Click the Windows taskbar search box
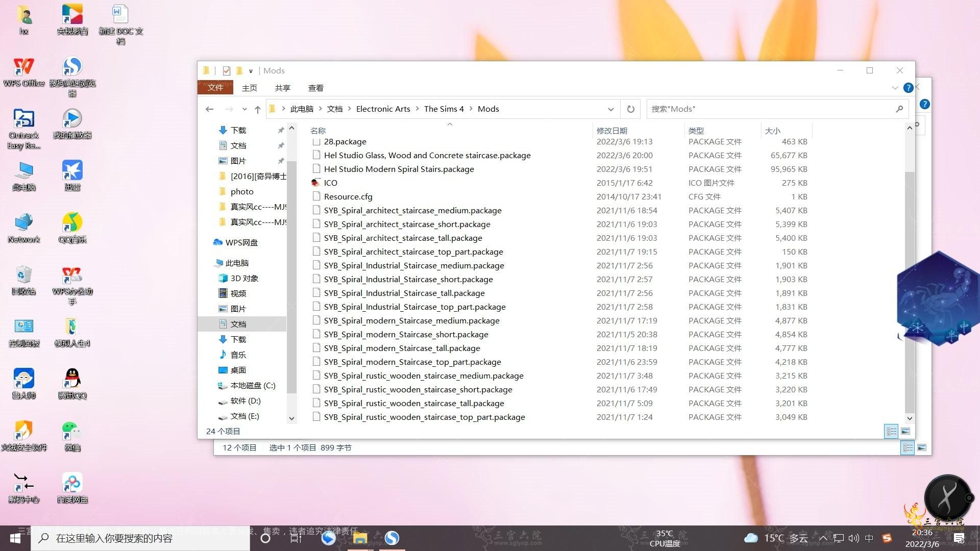Viewport: 980px width, 551px height. (140, 538)
